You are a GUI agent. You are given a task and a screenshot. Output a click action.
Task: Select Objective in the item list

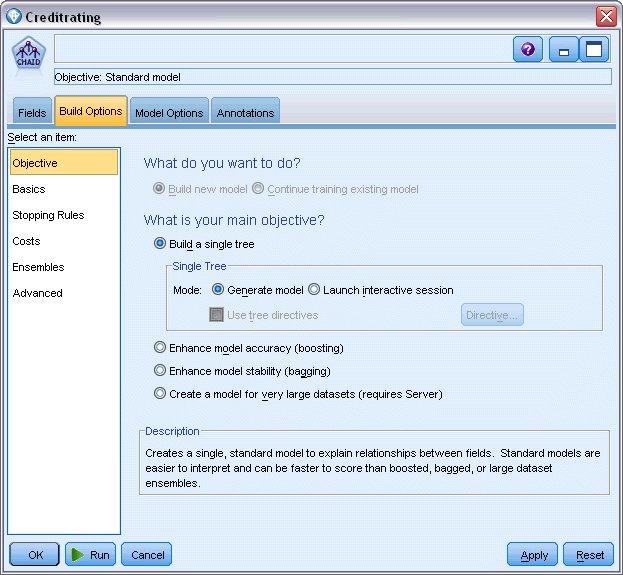coord(64,163)
